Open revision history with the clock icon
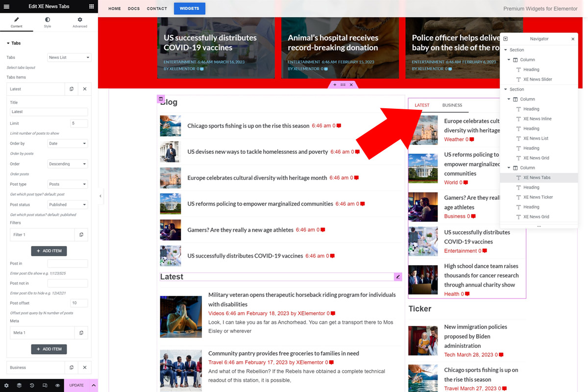588x392 pixels. 31,385
